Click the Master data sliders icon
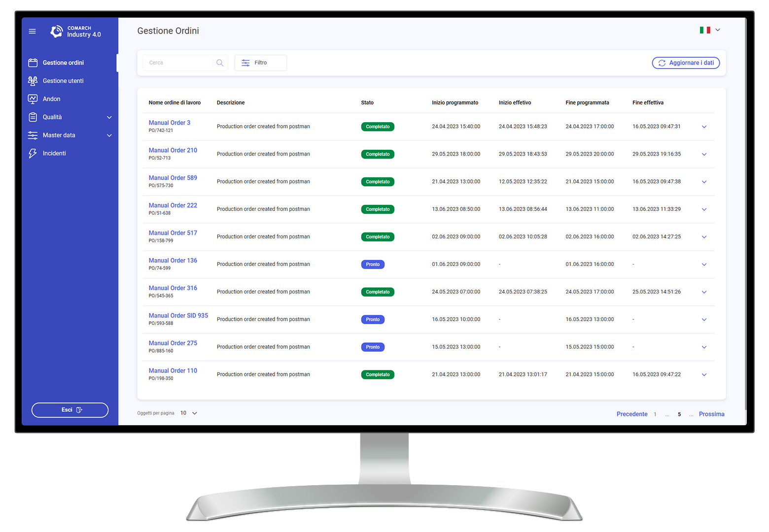 pyautogui.click(x=33, y=135)
